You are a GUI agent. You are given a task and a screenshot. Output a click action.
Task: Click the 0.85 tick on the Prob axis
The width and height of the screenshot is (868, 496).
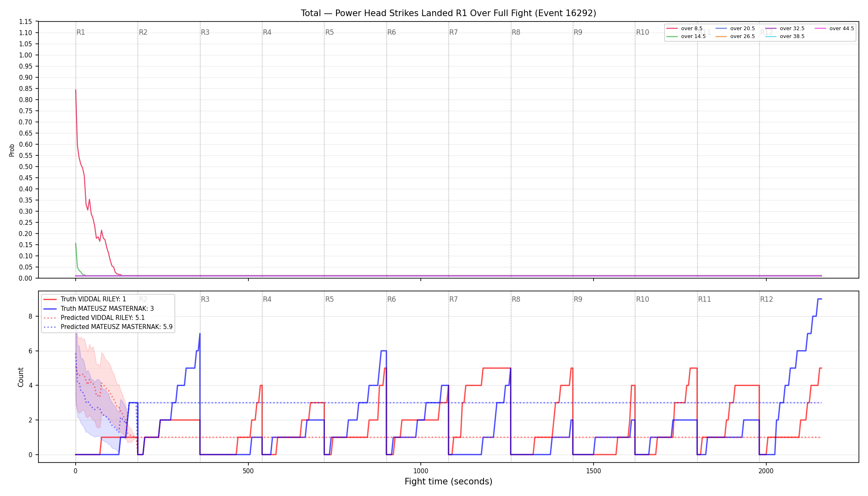pyautogui.click(x=25, y=88)
